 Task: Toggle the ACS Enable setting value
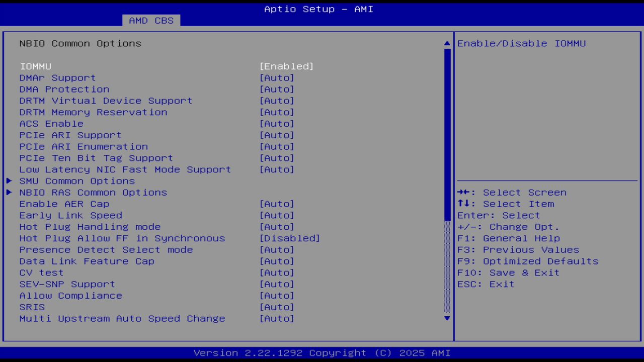click(277, 124)
